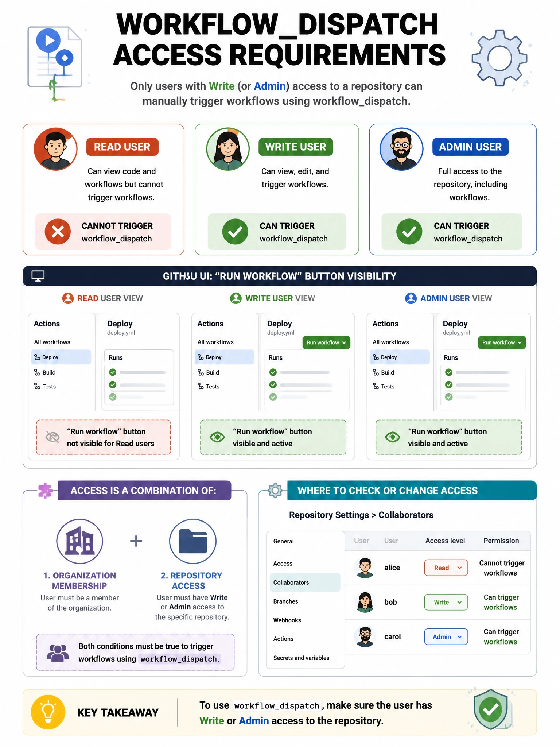560x747 pixels.
Task: Click the Read user avatar in red circle
Action: pyautogui.click(x=55, y=149)
